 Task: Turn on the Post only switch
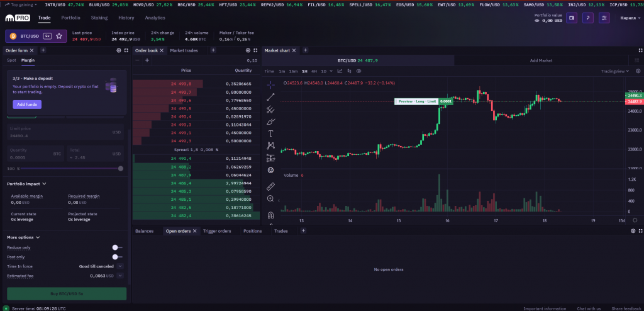116,257
